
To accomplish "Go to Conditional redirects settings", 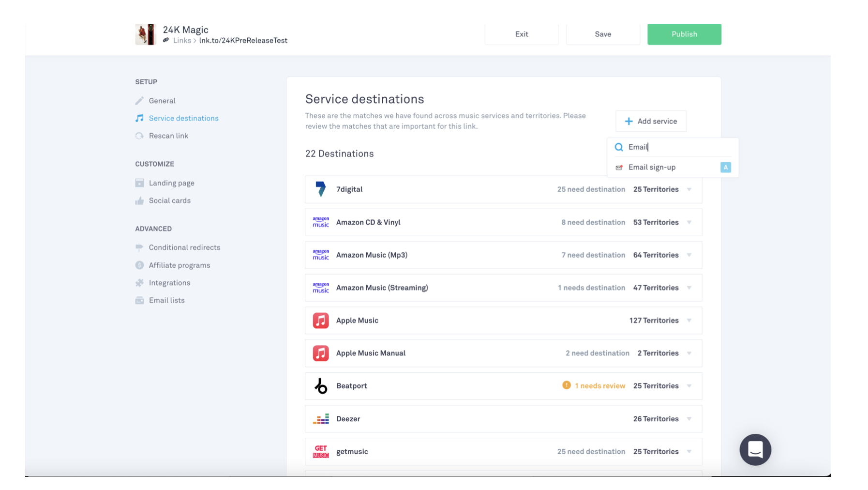I will tap(184, 247).
